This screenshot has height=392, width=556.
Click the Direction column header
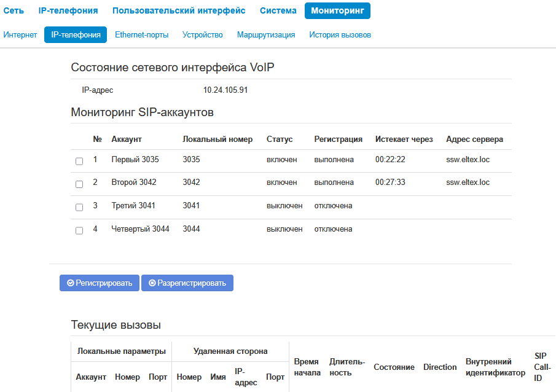[440, 367]
